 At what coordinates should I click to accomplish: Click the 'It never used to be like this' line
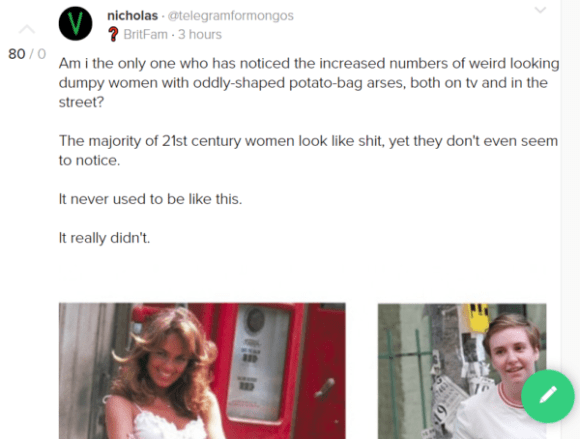[x=150, y=199]
